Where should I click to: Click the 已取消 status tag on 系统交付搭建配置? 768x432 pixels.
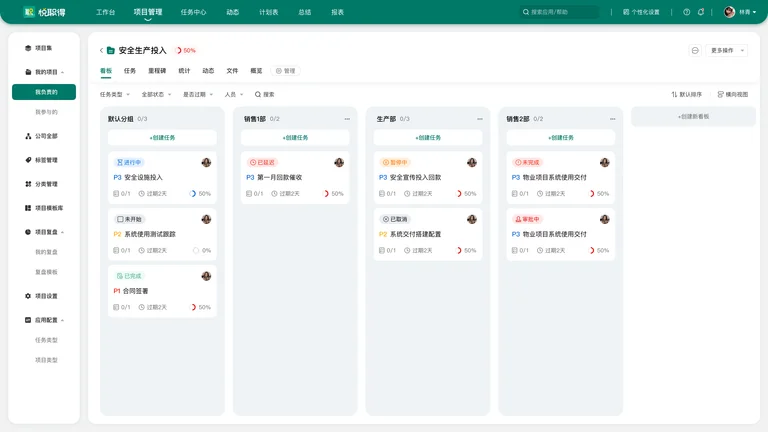395,219
